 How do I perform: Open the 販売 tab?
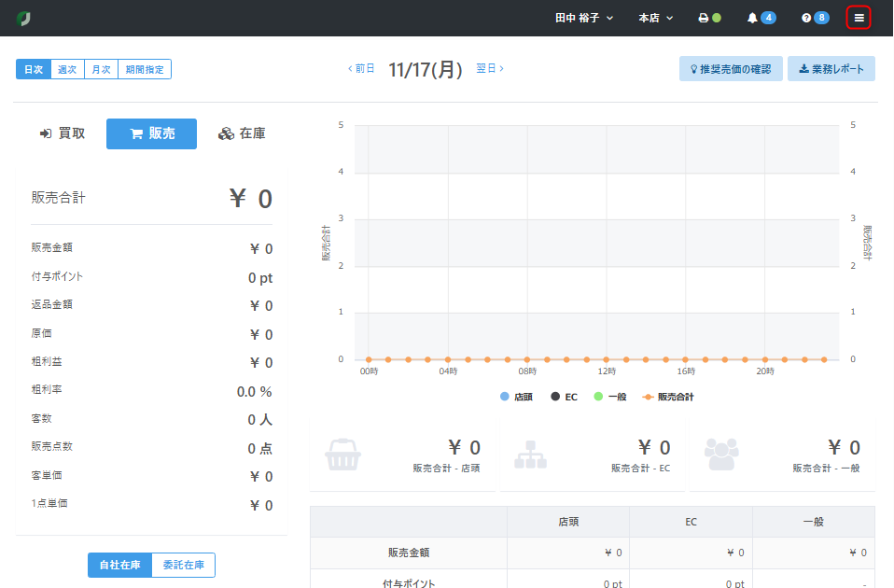pos(152,133)
